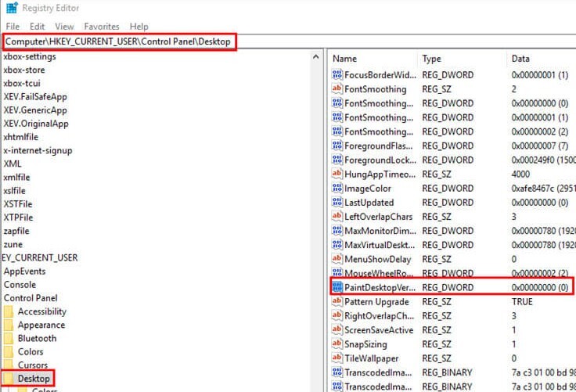Viewport: 576px width, 392px height.
Task: Select the xslfile key
Action: (15, 191)
